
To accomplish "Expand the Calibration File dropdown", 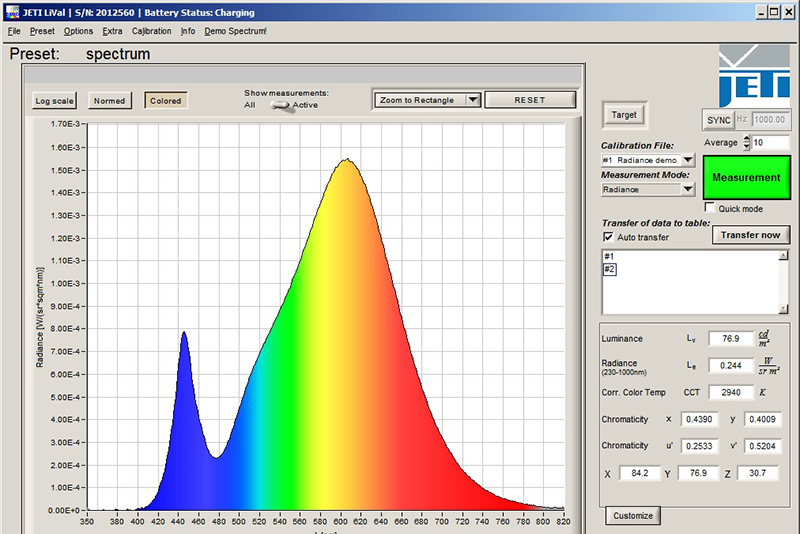I will [688, 160].
